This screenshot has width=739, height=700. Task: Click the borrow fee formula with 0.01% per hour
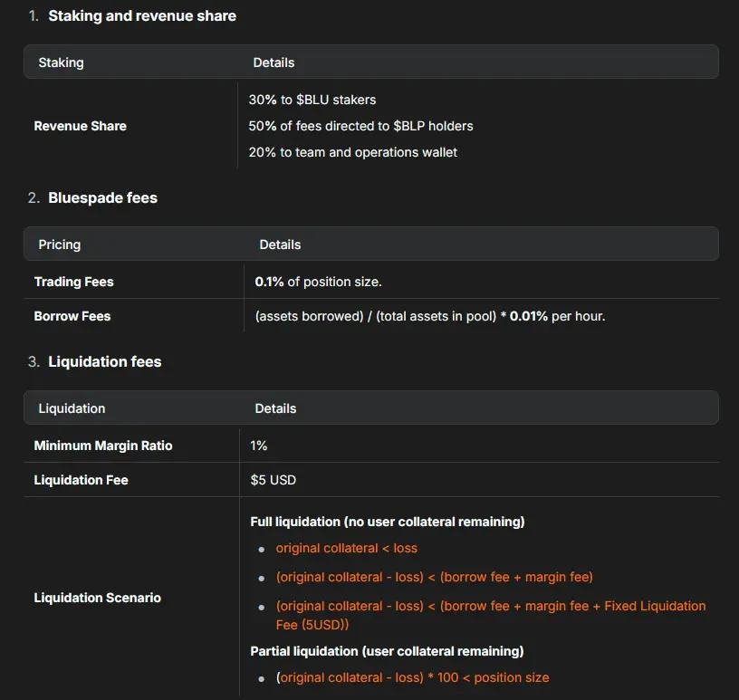point(429,316)
